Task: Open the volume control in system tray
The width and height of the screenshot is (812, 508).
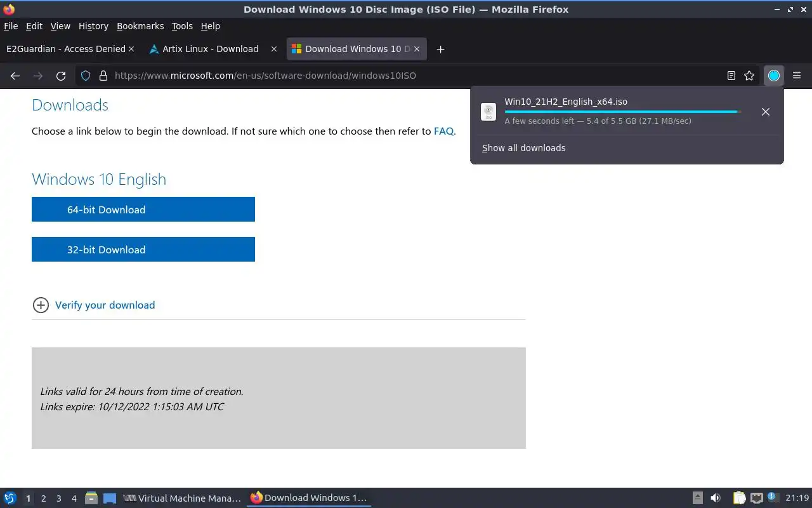Action: click(716, 498)
